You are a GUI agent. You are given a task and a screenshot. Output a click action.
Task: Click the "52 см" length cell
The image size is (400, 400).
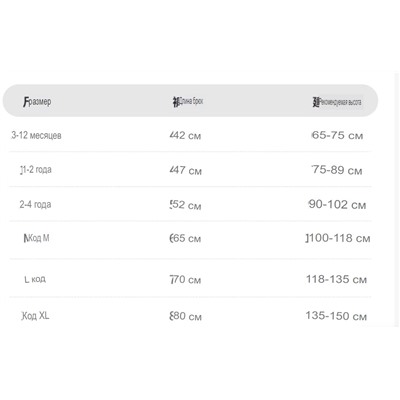pyautogui.click(x=185, y=205)
